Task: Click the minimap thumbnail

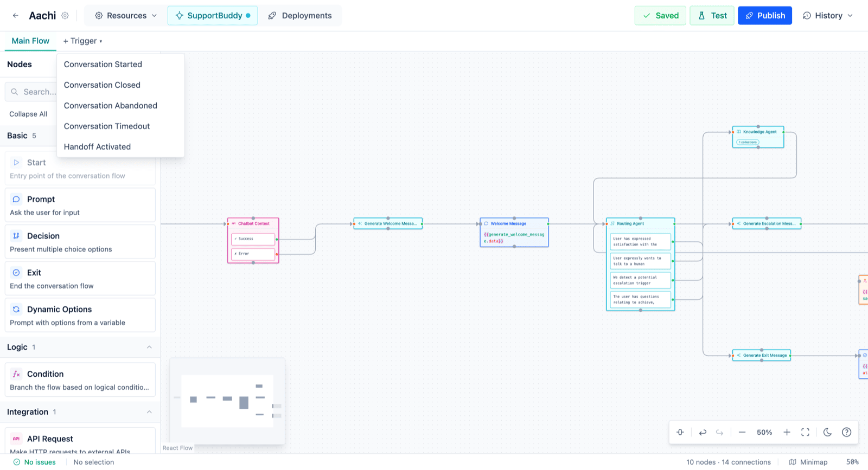Action: coord(227,401)
